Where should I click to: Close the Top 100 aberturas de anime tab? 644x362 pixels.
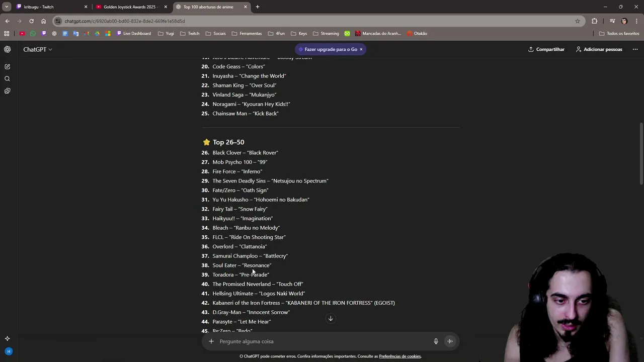pos(246,7)
